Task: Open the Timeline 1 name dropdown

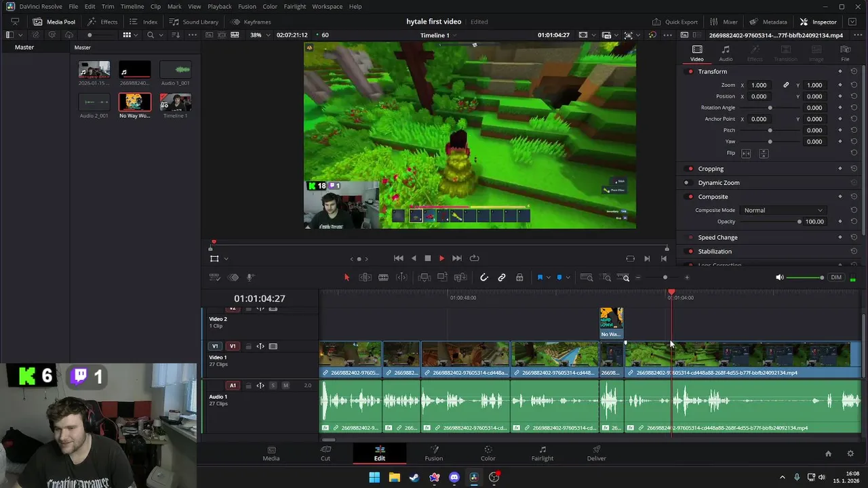Action: point(437,35)
